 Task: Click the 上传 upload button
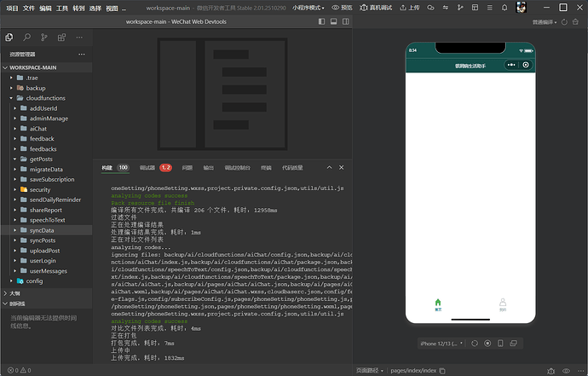(x=410, y=8)
